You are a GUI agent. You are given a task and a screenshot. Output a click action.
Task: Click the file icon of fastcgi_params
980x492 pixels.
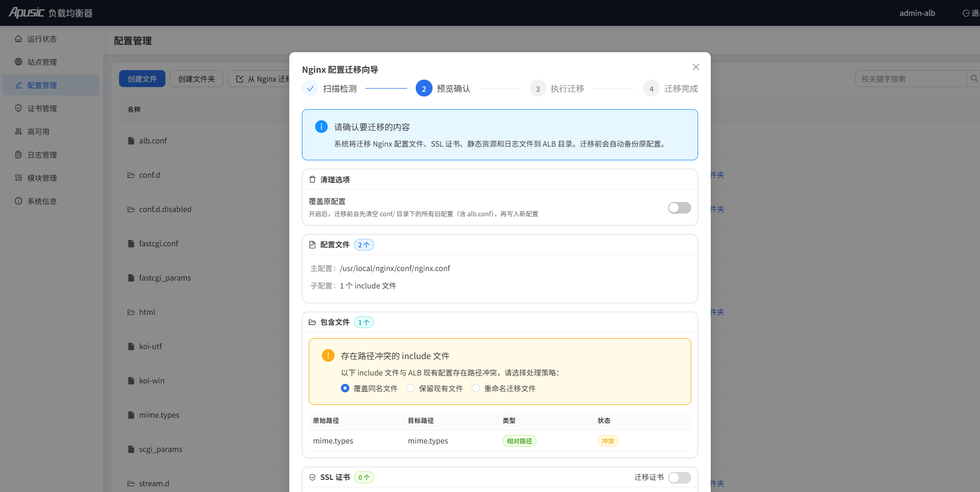(131, 278)
